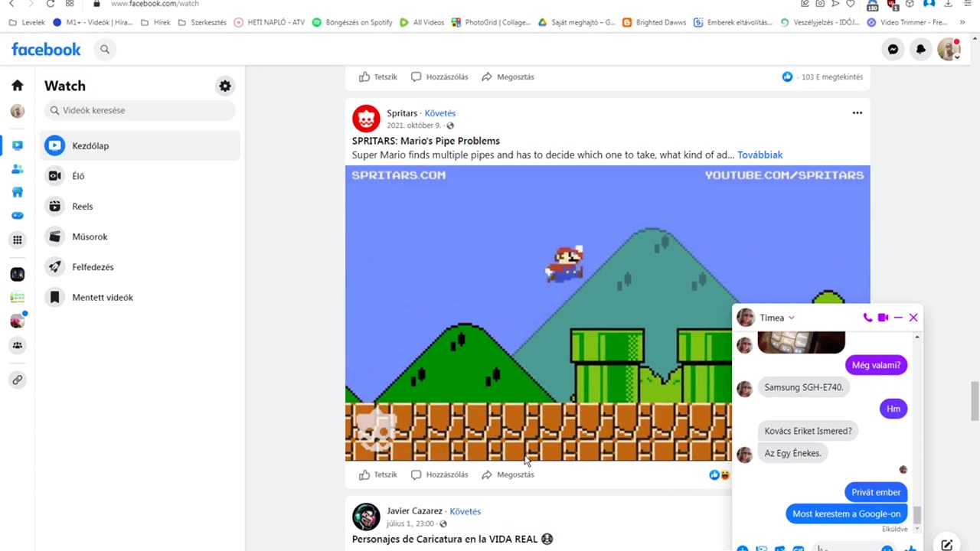Click Tetszik on the top post
The height and width of the screenshot is (551, 980).
pos(378,77)
